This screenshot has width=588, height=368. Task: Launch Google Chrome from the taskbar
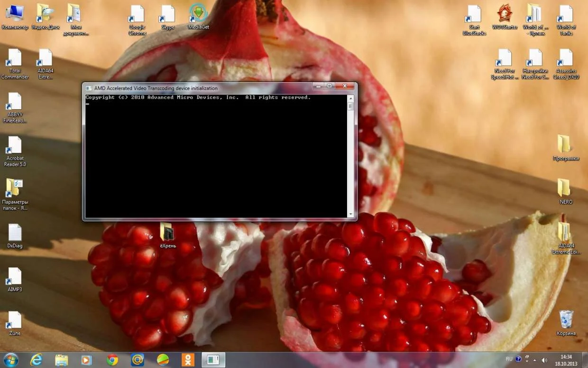click(x=112, y=359)
